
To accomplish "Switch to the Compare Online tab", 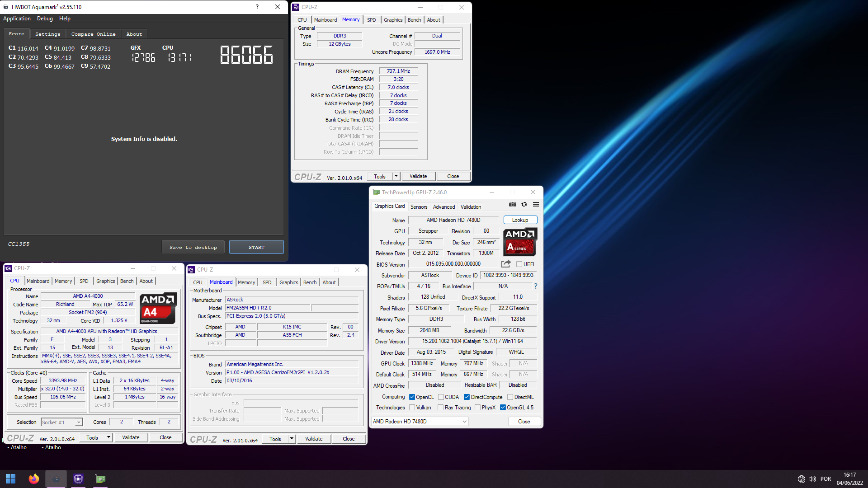I will coord(94,34).
